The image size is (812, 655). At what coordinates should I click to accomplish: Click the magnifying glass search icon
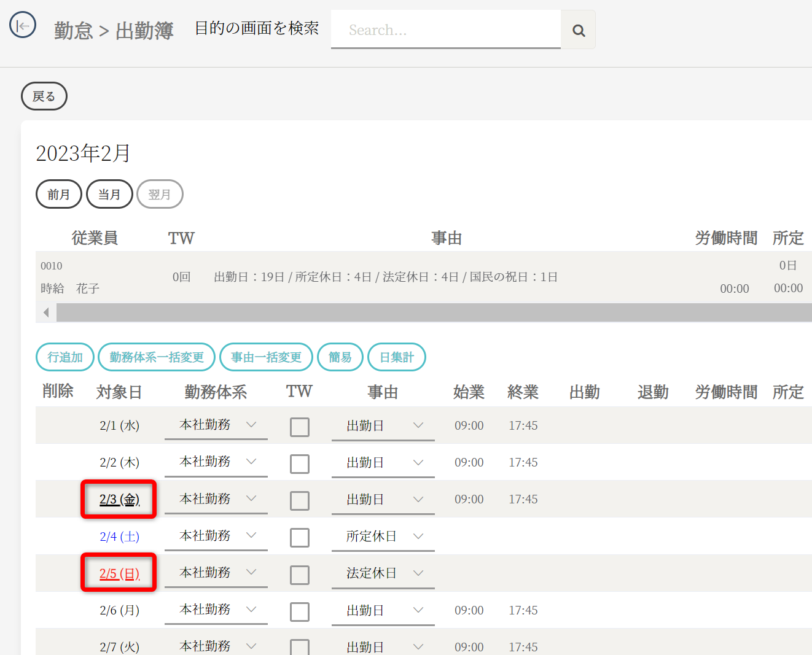click(x=578, y=30)
